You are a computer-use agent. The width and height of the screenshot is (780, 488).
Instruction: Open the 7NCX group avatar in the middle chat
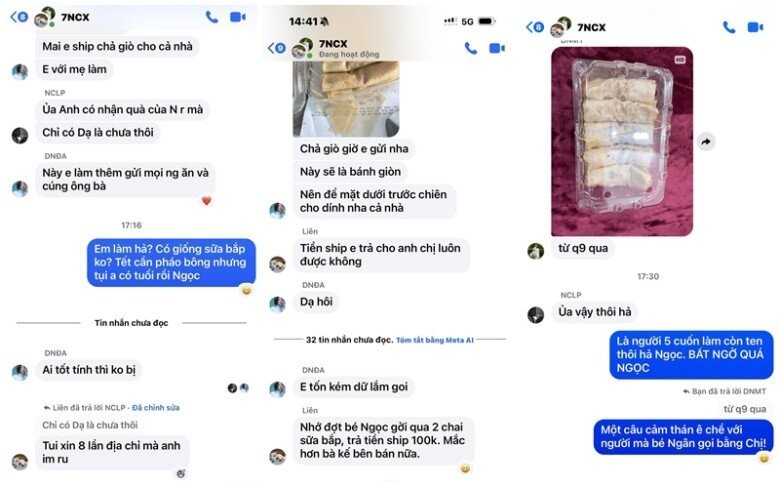pyautogui.click(x=302, y=48)
